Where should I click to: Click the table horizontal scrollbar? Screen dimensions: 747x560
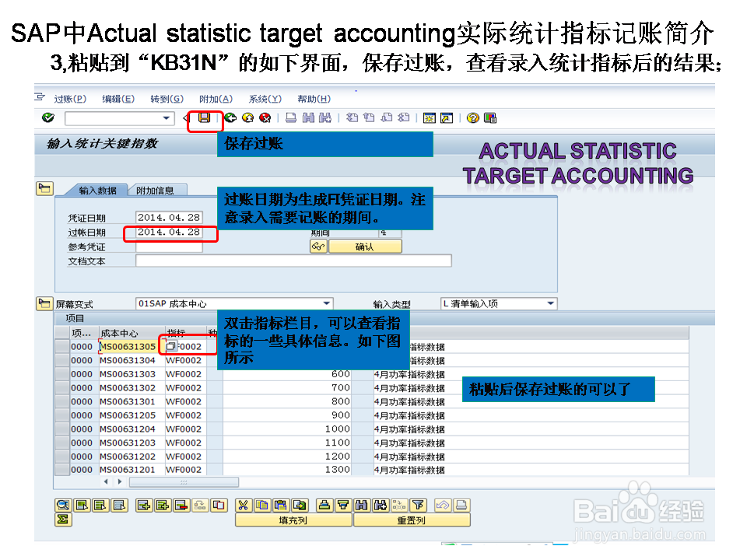point(184,482)
